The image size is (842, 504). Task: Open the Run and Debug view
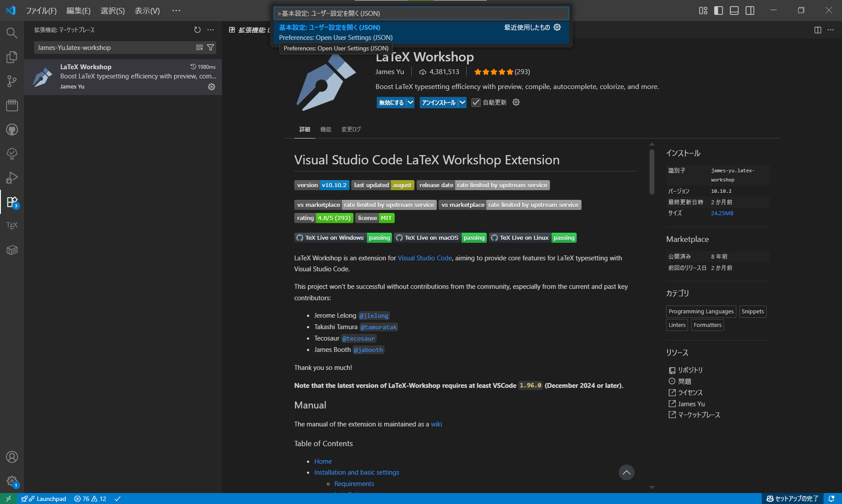tap(12, 177)
